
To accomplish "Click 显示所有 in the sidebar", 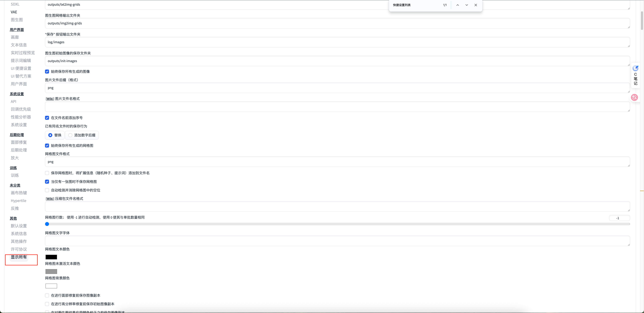I will [19, 257].
